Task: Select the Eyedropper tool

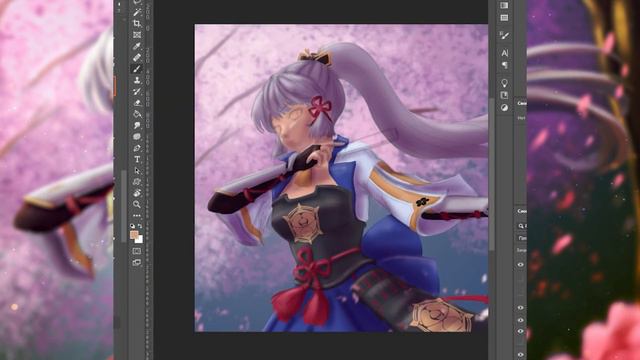Action: (x=137, y=46)
